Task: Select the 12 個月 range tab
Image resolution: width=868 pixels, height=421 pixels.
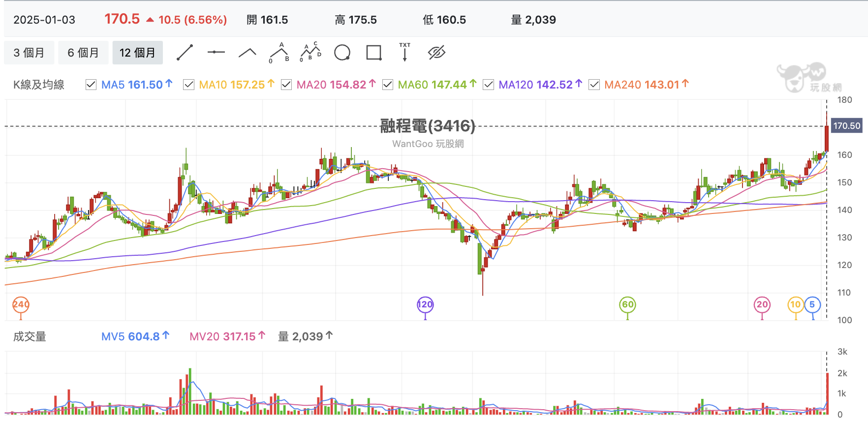Action: pyautogui.click(x=137, y=53)
